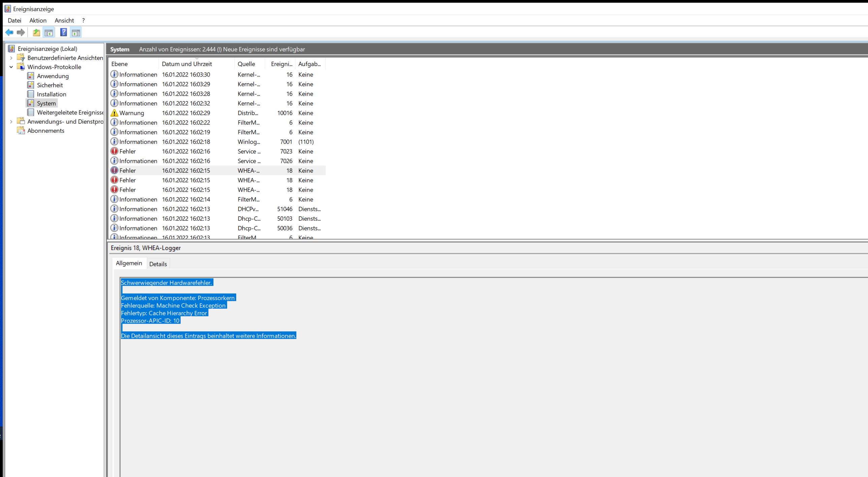
Task: Click the gray Forward arrow toolbar icon
Action: (21, 32)
